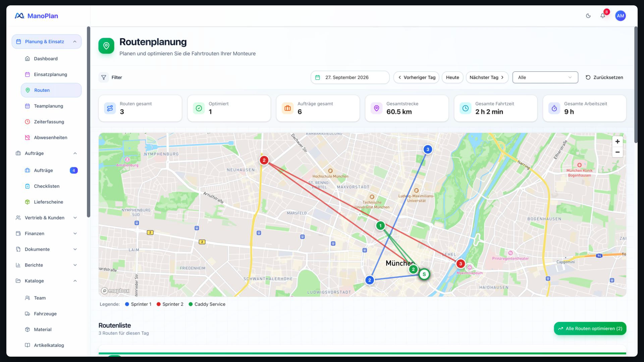
Task: Expand the Finanzen section
Action: [x=47, y=234]
